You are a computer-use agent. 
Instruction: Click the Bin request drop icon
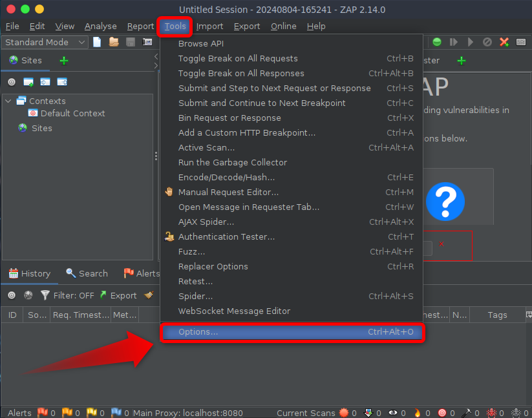coord(487,42)
